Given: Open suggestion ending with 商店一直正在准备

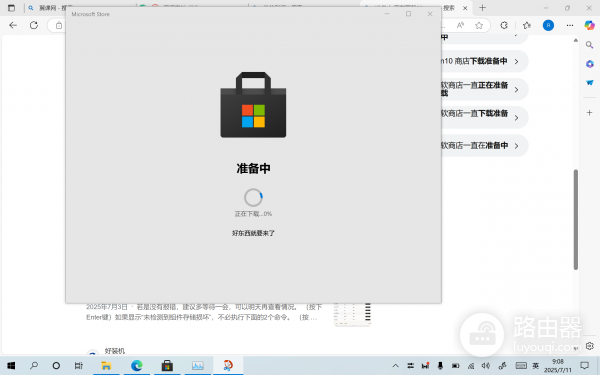Looking at the screenshot, I should [485, 89].
